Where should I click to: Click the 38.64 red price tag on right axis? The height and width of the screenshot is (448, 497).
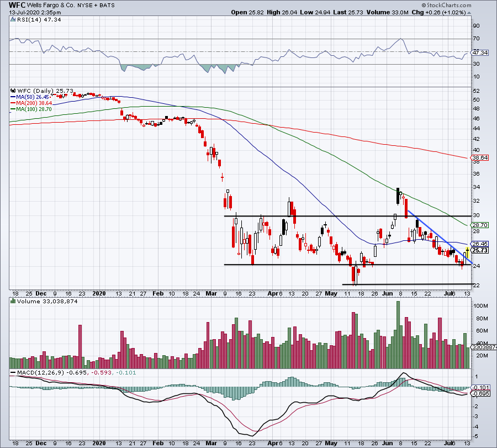point(480,157)
